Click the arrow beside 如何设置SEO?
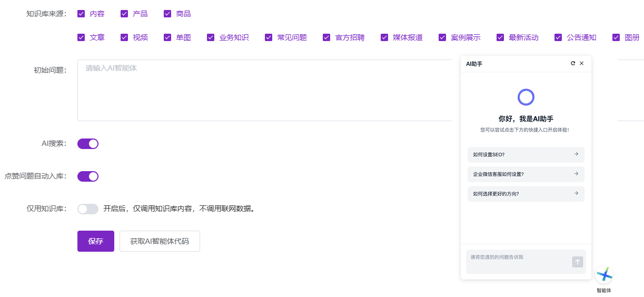 click(576, 154)
